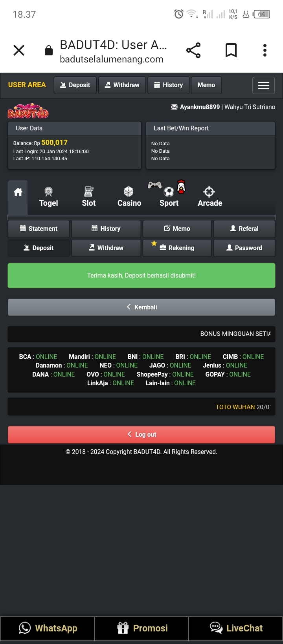
Task: Change account Password
Action: click(x=244, y=248)
